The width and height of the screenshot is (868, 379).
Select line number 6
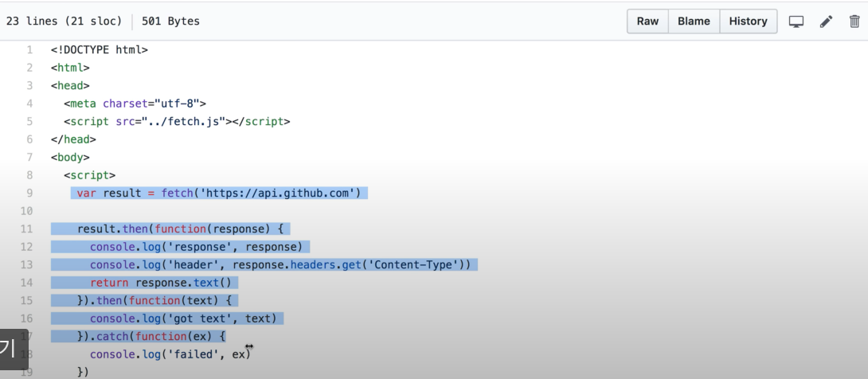point(29,139)
